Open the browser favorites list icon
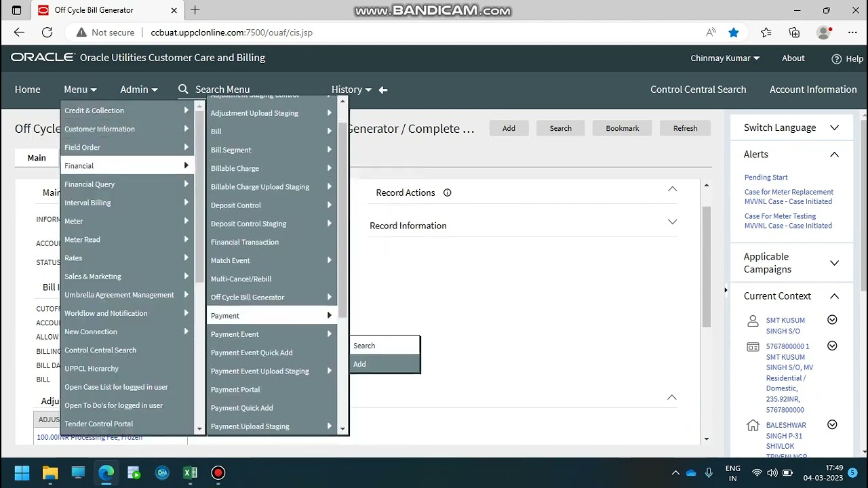The image size is (868, 488). (766, 32)
